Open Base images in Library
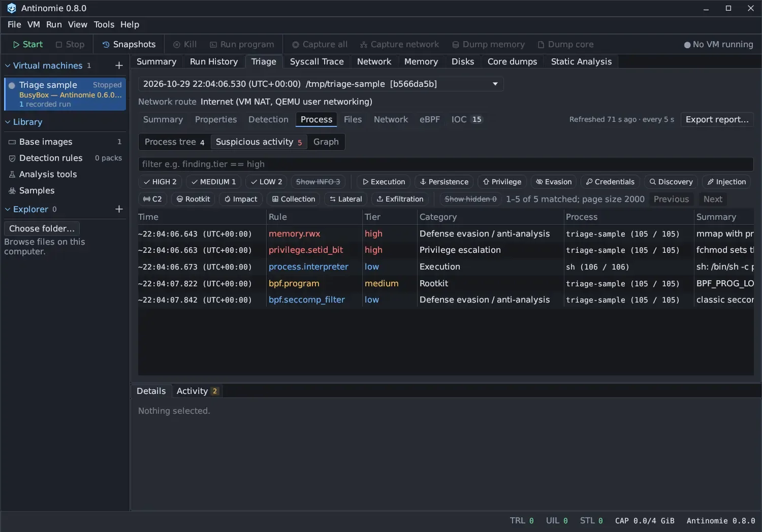This screenshot has height=532, width=762. coord(65,142)
